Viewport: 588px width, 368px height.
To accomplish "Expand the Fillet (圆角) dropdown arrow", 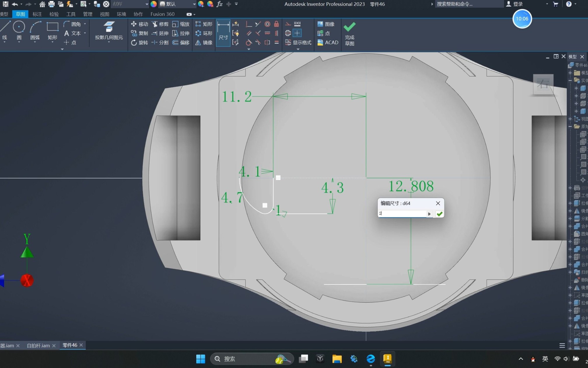I will coord(85,24).
